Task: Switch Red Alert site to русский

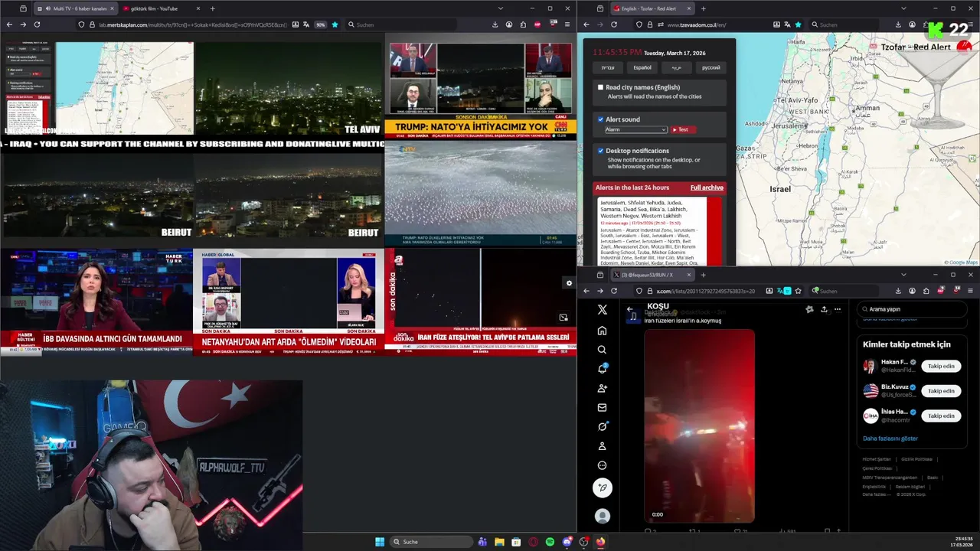Action: 710,67
